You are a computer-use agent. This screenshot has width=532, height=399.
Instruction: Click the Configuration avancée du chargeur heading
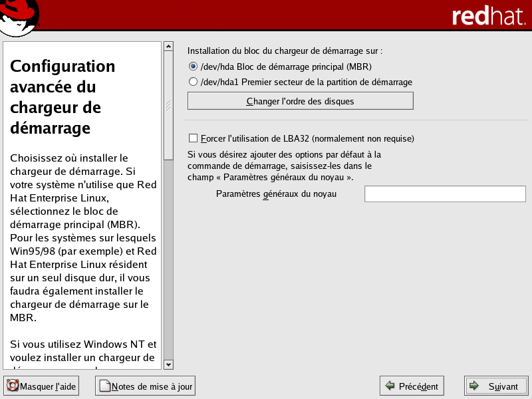click(x=63, y=96)
